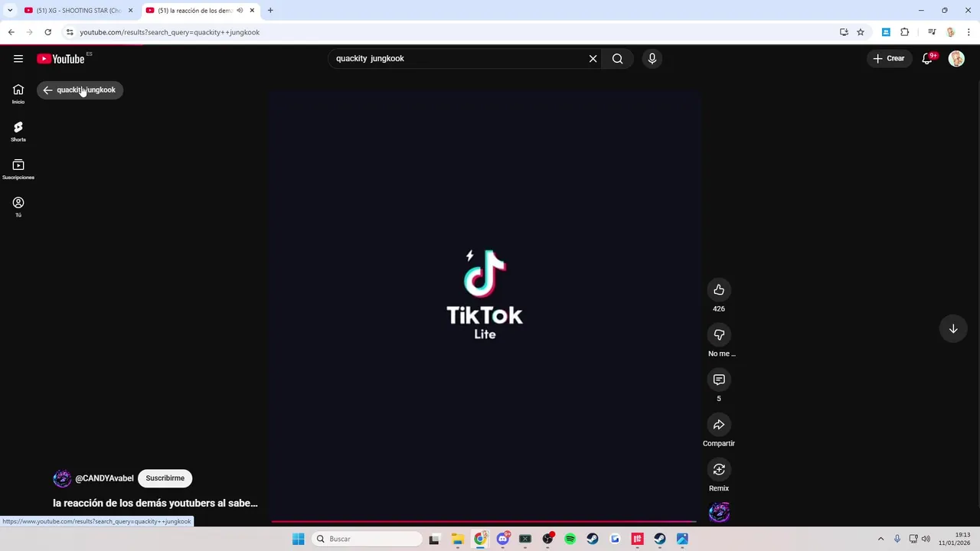This screenshot has width=980, height=551.
Task: Open the Crear menu
Action: click(x=889, y=58)
